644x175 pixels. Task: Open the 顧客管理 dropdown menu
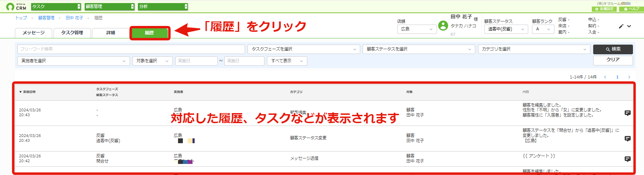[110, 7]
